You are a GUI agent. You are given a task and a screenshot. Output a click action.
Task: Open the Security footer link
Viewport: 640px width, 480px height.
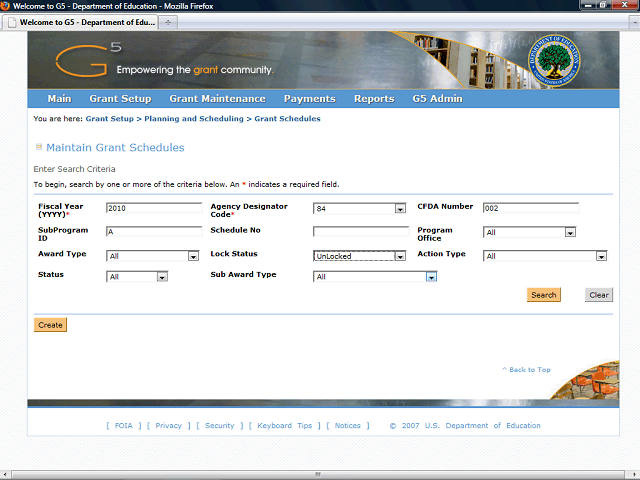[220, 425]
